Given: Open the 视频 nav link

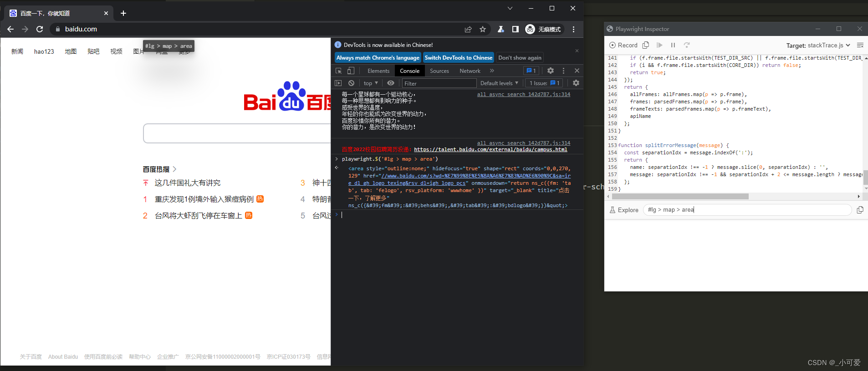Looking at the screenshot, I should click(x=116, y=51).
